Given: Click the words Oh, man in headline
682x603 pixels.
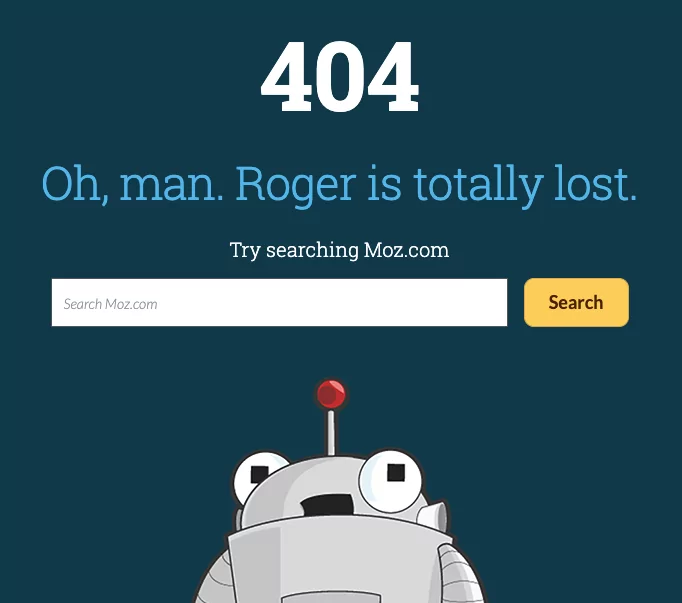Looking at the screenshot, I should coord(133,183).
